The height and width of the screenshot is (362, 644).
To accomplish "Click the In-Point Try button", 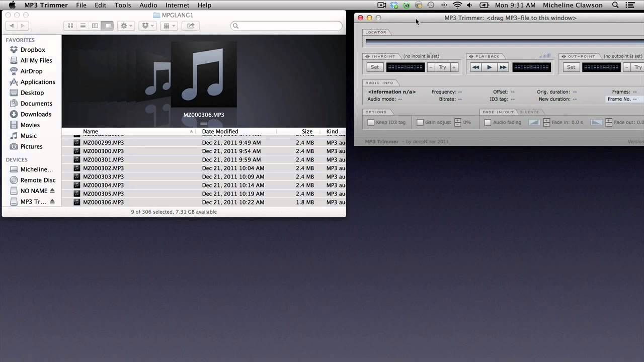I will point(442,67).
